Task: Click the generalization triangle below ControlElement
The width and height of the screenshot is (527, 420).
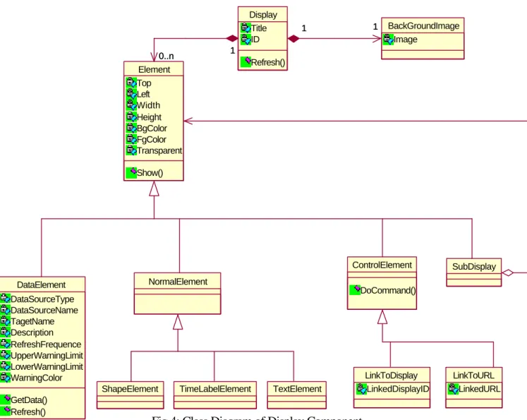Action: tap(382, 317)
